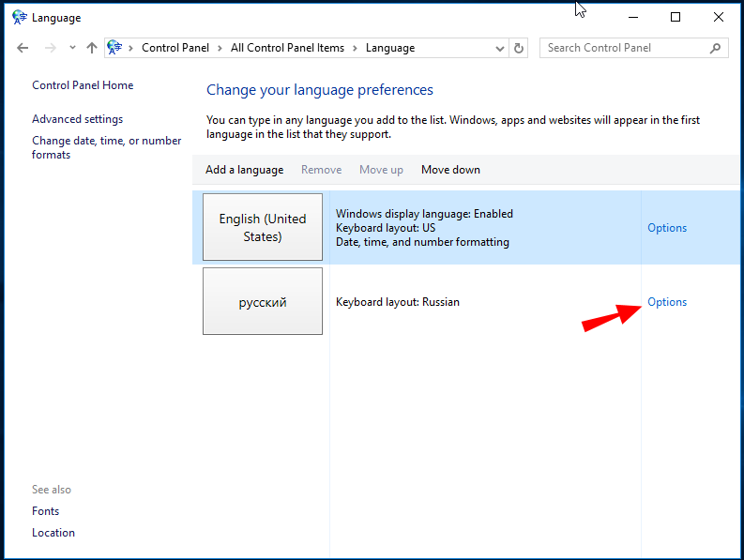
Task: Open Control Panel breadcrumb
Action: coord(175,48)
